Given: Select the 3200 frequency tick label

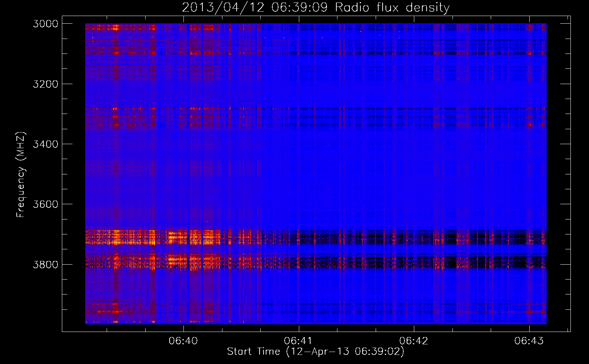Looking at the screenshot, I should click(46, 84).
